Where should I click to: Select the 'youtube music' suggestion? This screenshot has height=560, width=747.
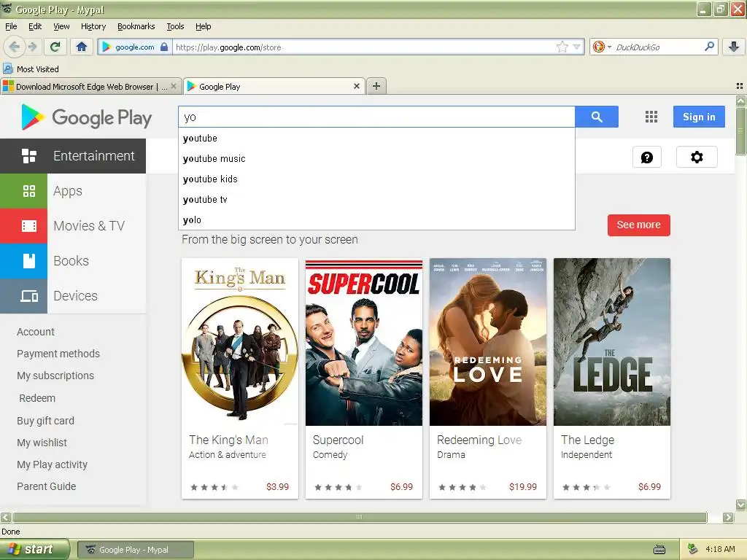pyautogui.click(x=376, y=158)
